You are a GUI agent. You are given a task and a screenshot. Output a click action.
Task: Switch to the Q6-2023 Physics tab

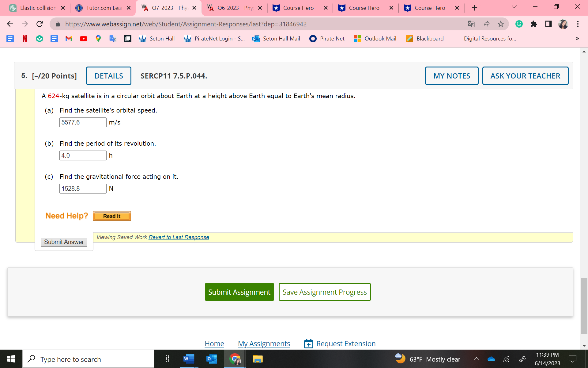coord(234,8)
